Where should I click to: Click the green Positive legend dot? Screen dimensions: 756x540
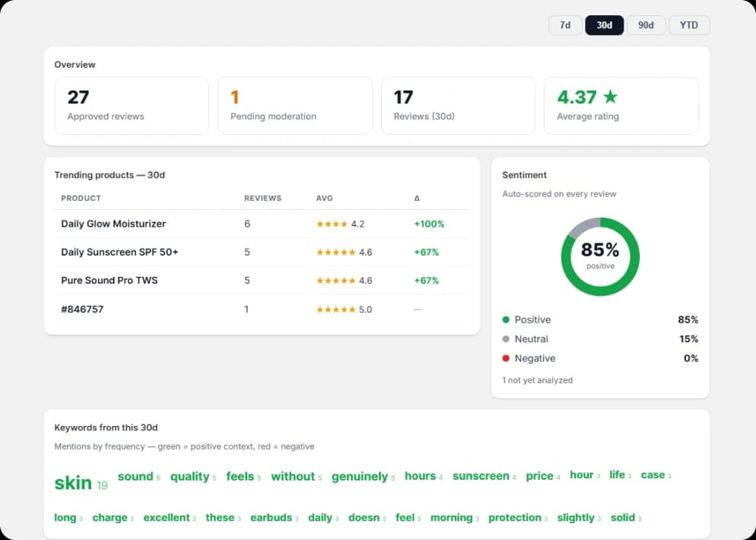coord(506,319)
